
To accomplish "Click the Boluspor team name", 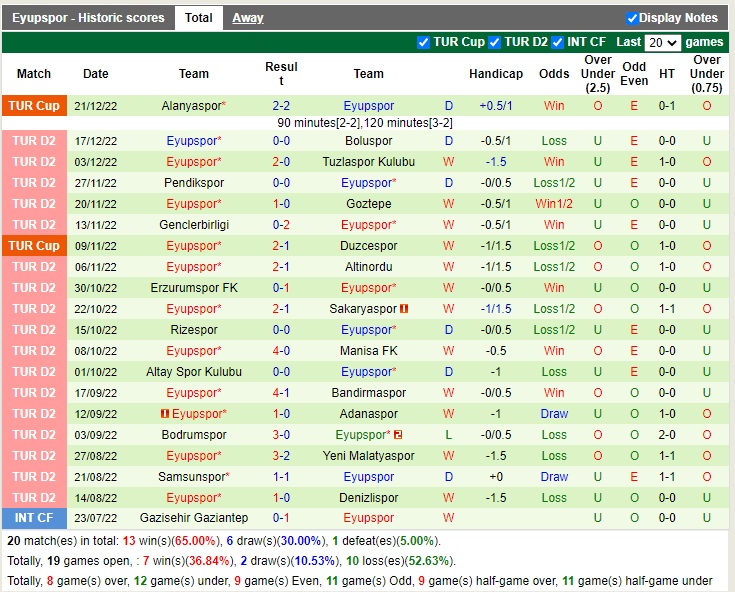I will [x=368, y=141].
